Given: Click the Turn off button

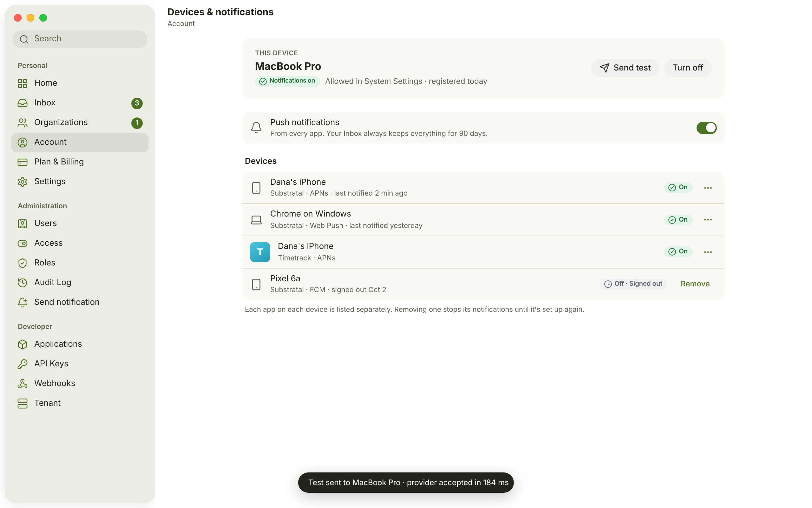Looking at the screenshot, I should click(x=688, y=68).
